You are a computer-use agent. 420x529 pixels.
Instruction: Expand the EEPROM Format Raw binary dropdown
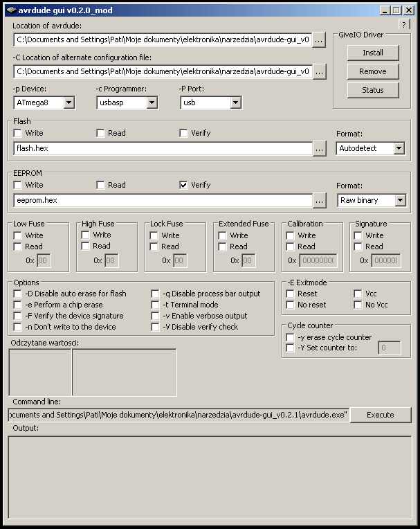click(x=400, y=200)
